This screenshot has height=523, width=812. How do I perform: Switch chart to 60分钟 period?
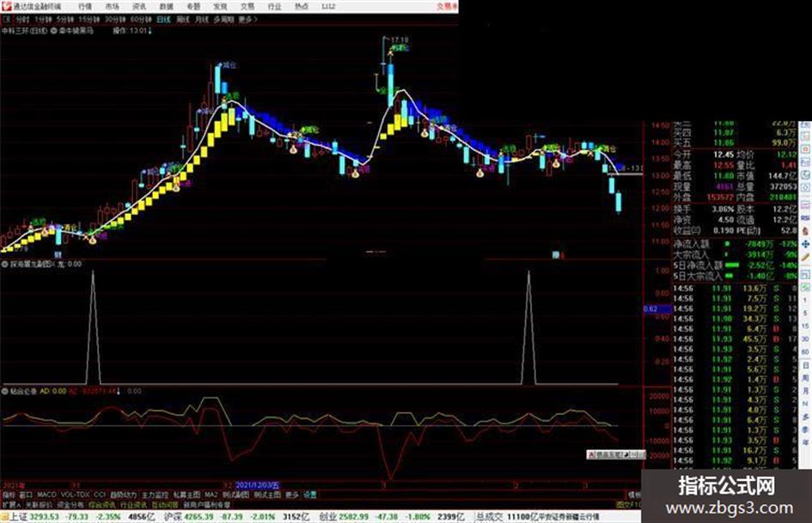(141, 19)
